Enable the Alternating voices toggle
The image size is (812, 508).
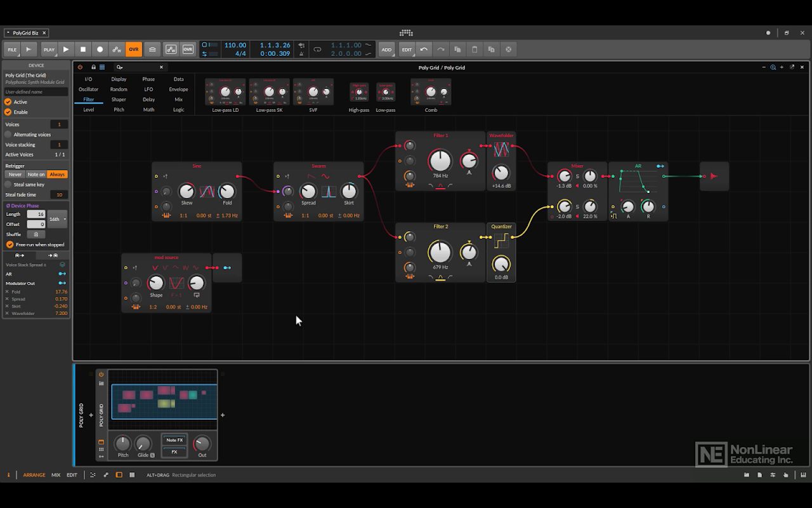tap(8, 135)
